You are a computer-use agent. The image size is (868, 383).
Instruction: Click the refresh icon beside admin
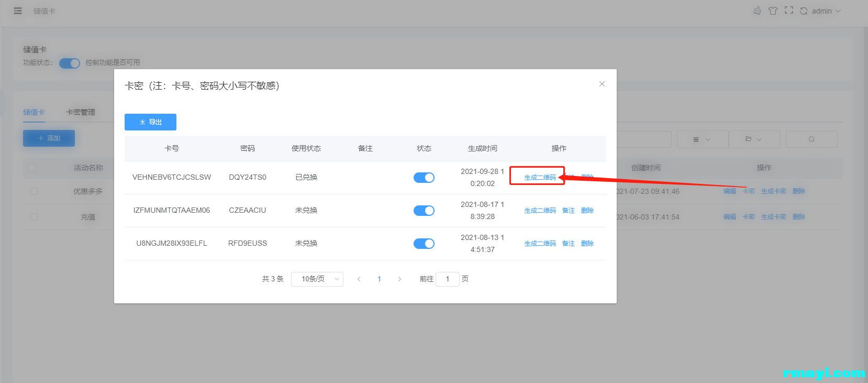tap(804, 10)
